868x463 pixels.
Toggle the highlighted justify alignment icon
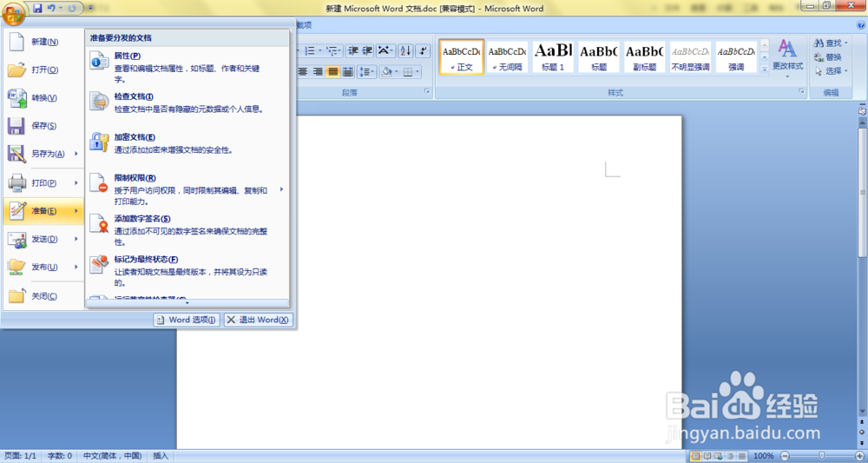tap(332, 71)
